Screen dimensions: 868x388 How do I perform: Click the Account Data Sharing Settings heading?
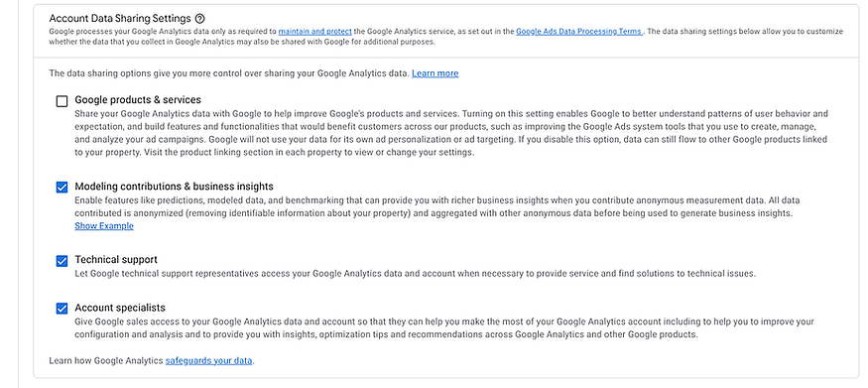tap(121, 18)
